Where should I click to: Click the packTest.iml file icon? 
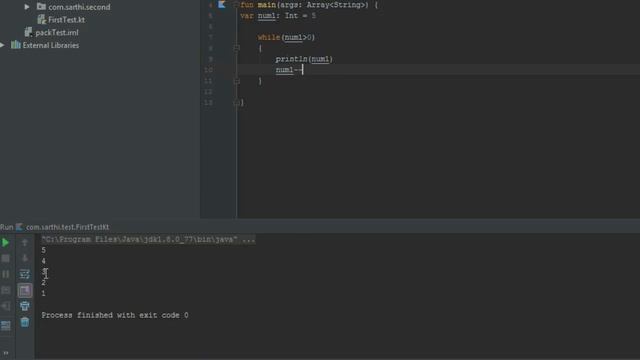click(28, 32)
